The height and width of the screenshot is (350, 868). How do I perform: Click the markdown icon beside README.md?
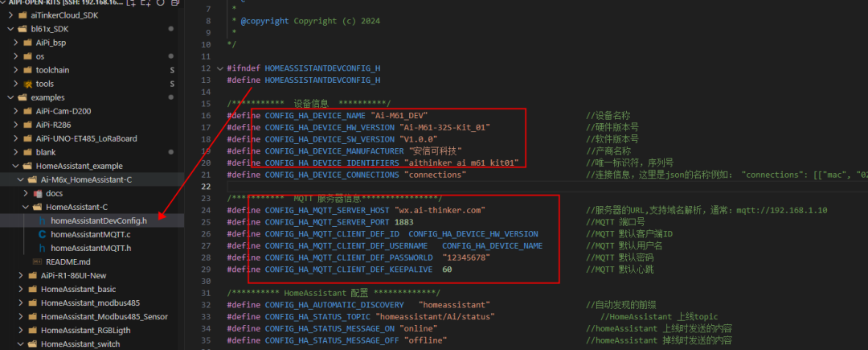click(38, 261)
